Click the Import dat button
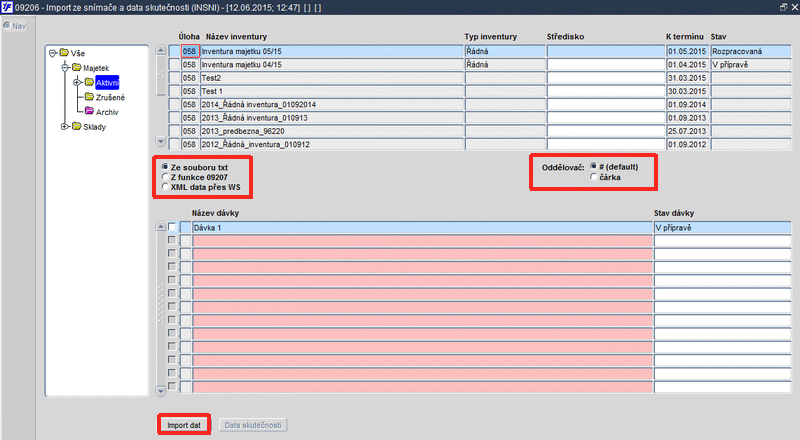 coord(184,425)
